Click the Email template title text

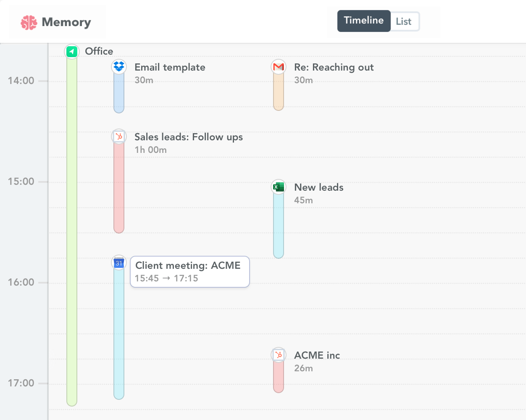pyautogui.click(x=170, y=67)
